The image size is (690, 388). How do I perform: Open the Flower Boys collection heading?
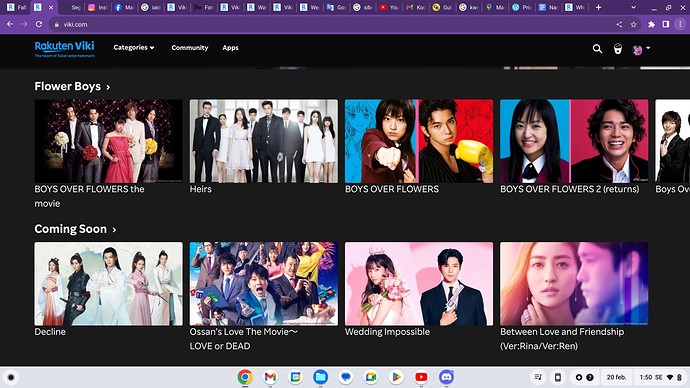pos(67,86)
